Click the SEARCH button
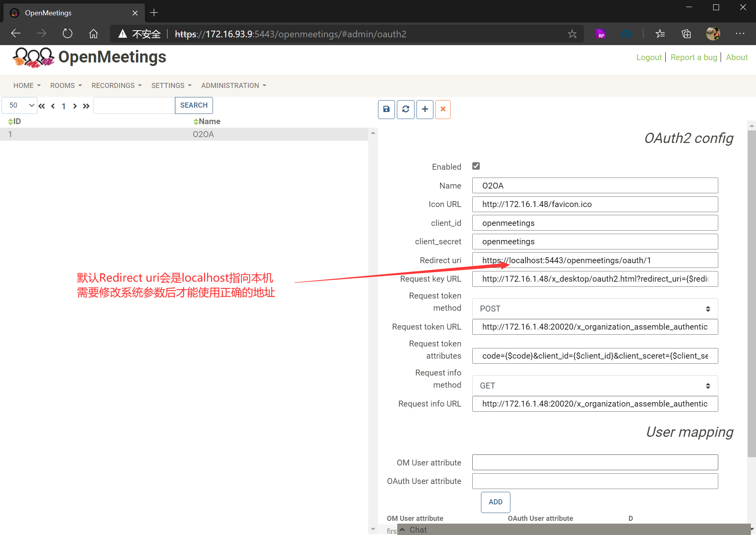The width and height of the screenshot is (756, 535). click(x=194, y=105)
